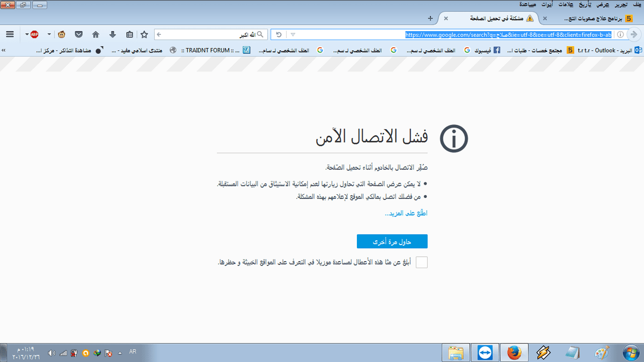This screenshot has width=644, height=362.
Task: Open the URL history dropdown arrow
Action: click(292, 34)
